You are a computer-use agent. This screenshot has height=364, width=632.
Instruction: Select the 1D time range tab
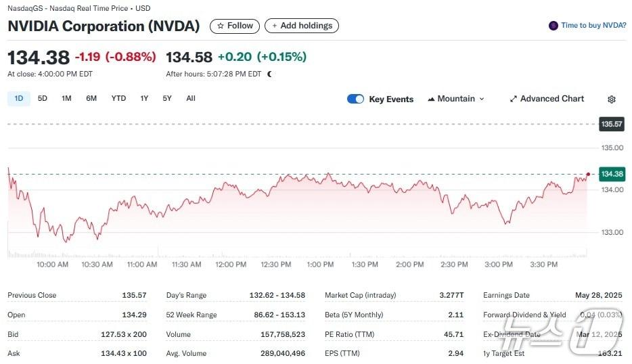19,99
